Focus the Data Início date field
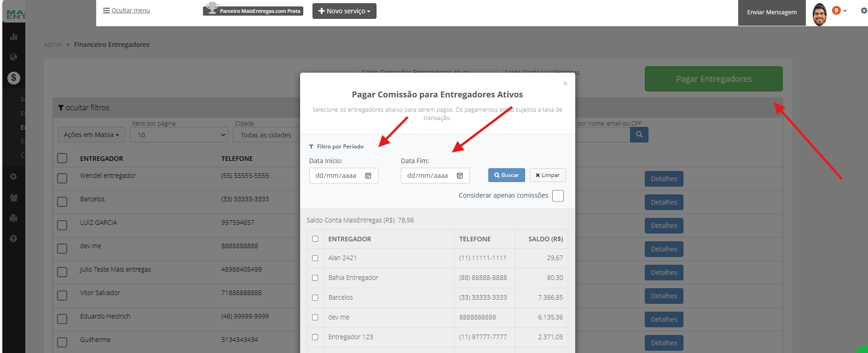This screenshot has width=868, height=353. coord(344,176)
